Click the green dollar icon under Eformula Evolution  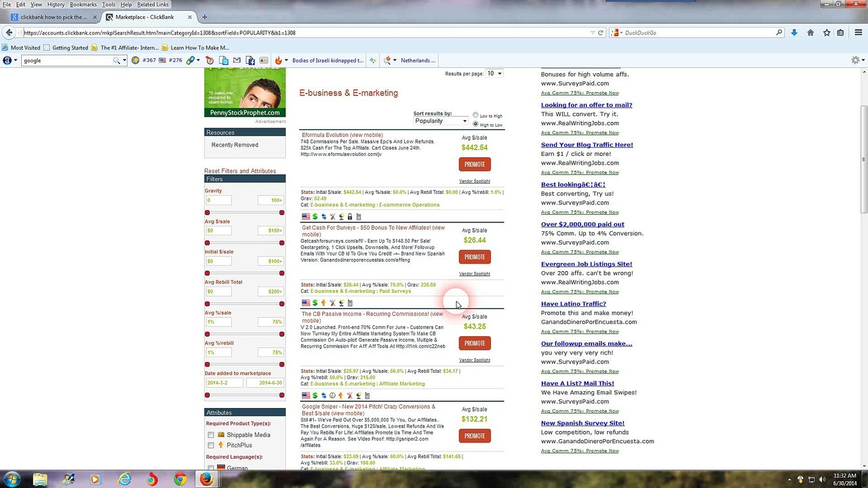[315, 217]
